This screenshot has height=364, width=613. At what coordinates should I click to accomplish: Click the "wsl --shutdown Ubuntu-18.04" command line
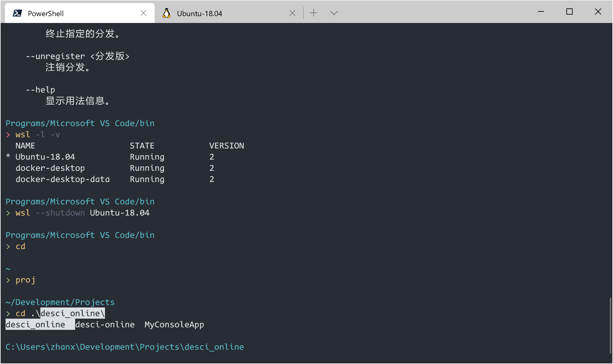[82, 213]
